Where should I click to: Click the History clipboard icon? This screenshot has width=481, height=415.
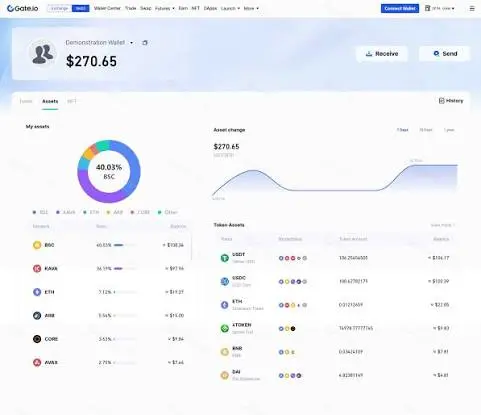point(442,101)
